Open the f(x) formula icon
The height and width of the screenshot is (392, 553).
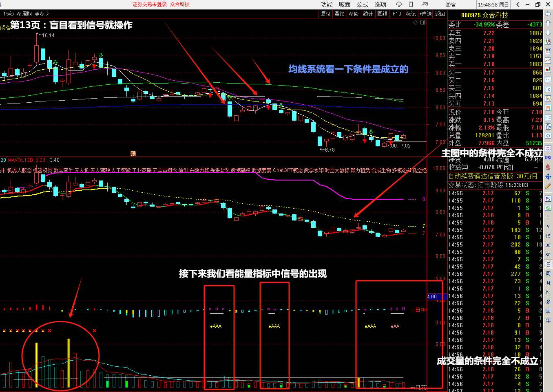pyautogui.click(x=548, y=126)
